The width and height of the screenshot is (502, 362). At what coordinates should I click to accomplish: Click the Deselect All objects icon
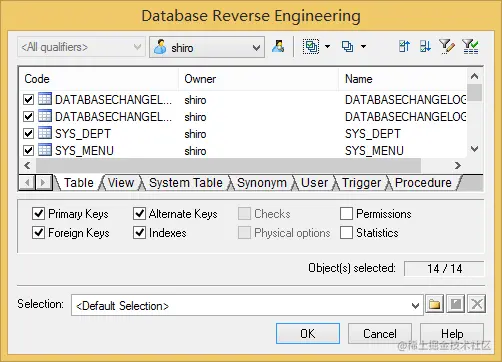347,47
